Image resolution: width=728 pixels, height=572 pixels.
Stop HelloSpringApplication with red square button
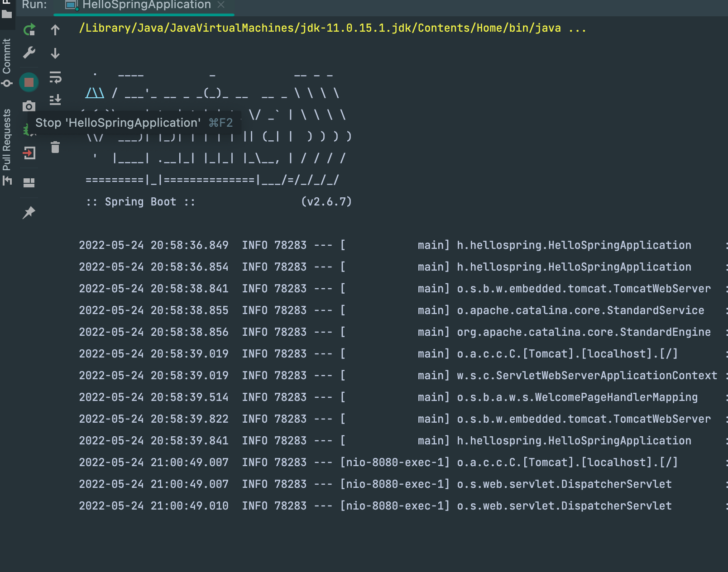(x=29, y=82)
